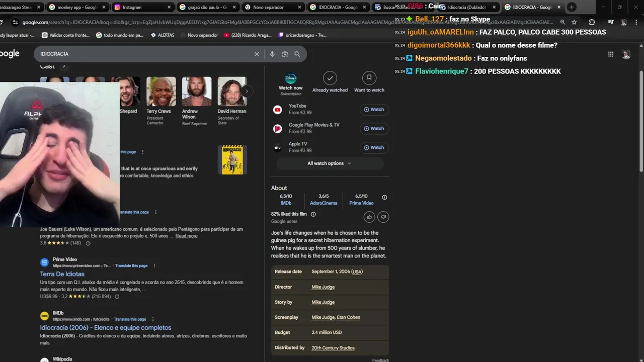Show next cast members with arrow

pos(247,91)
